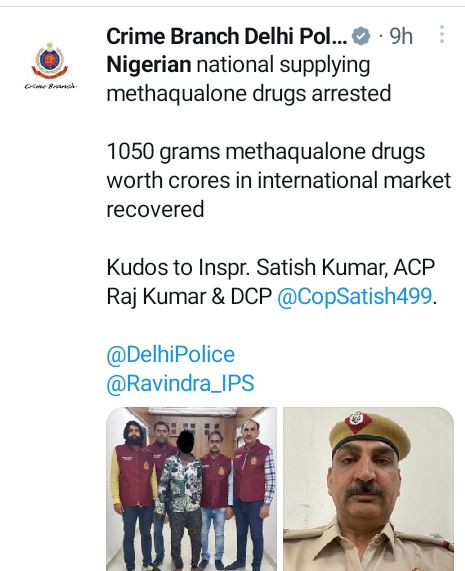This screenshot has height=571, width=465.
Task: Click 'Raj Kumar & DCP' text
Action: pyautogui.click(x=189, y=296)
